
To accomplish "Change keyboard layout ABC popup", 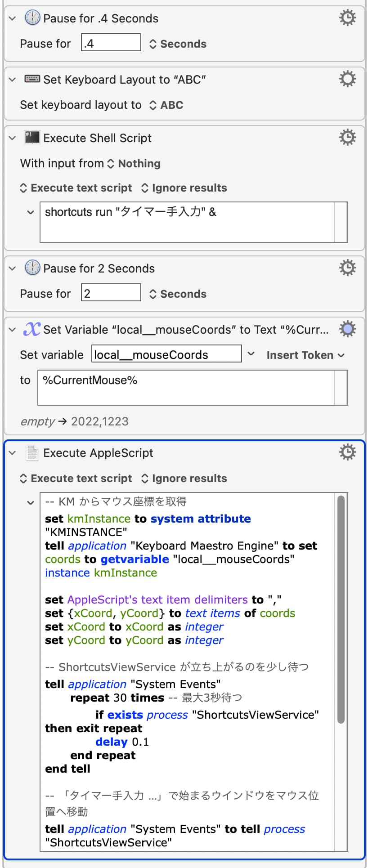I will (x=166, y=105).
